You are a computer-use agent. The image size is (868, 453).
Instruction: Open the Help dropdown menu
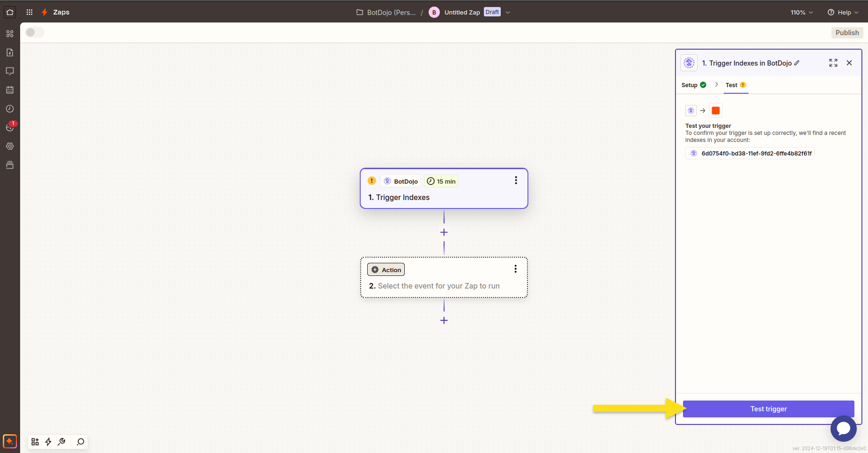tap(843, 12)
